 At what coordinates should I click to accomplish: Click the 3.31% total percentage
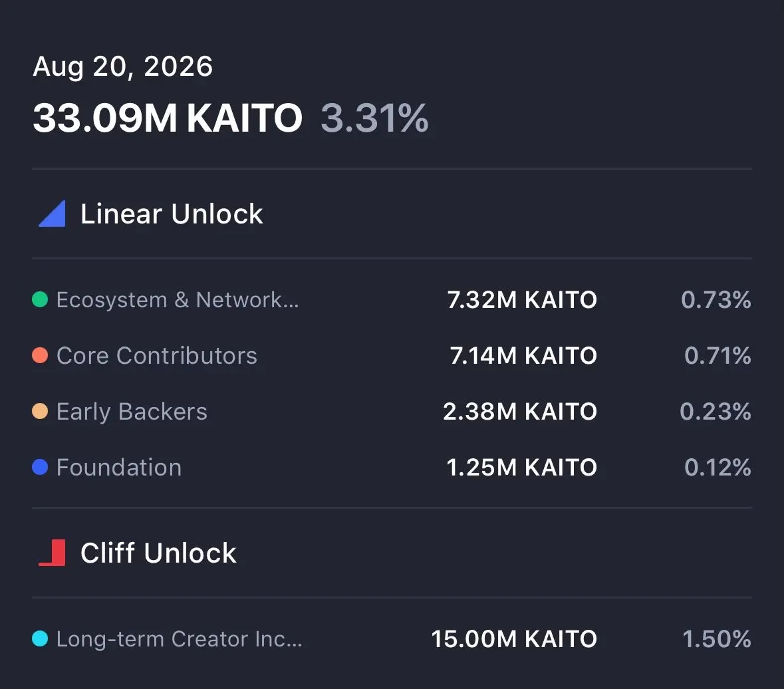(375, 118)
